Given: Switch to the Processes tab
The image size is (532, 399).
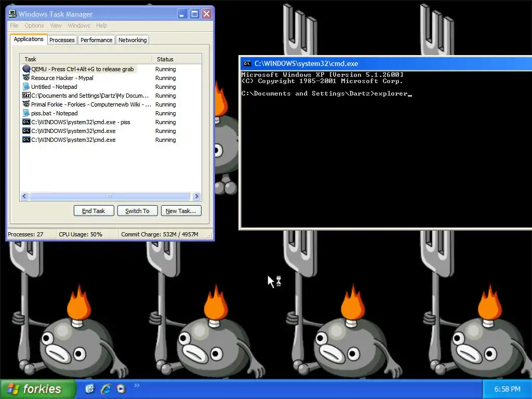Looking at the screenshot, I should click(x=62, y=40).
